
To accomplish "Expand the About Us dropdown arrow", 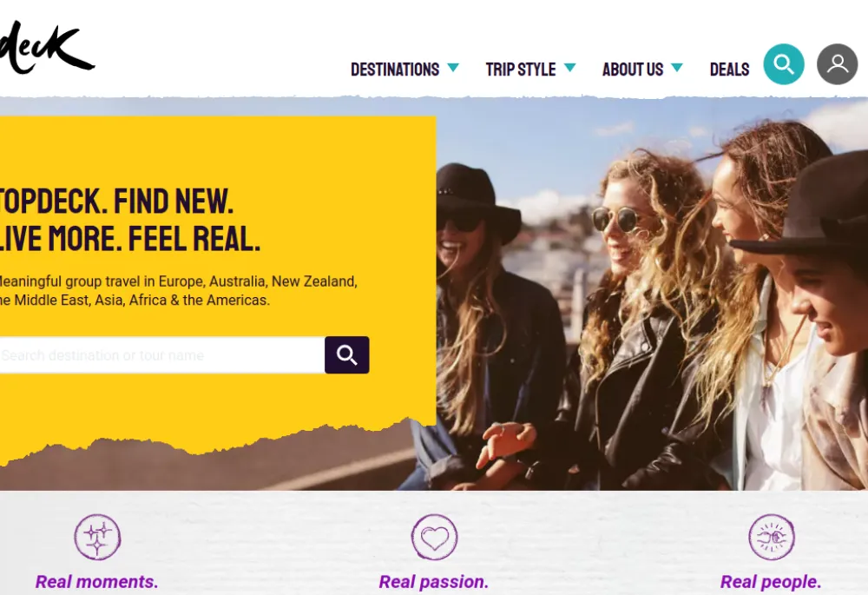I will pyautogui.click(x=676, y=68).
